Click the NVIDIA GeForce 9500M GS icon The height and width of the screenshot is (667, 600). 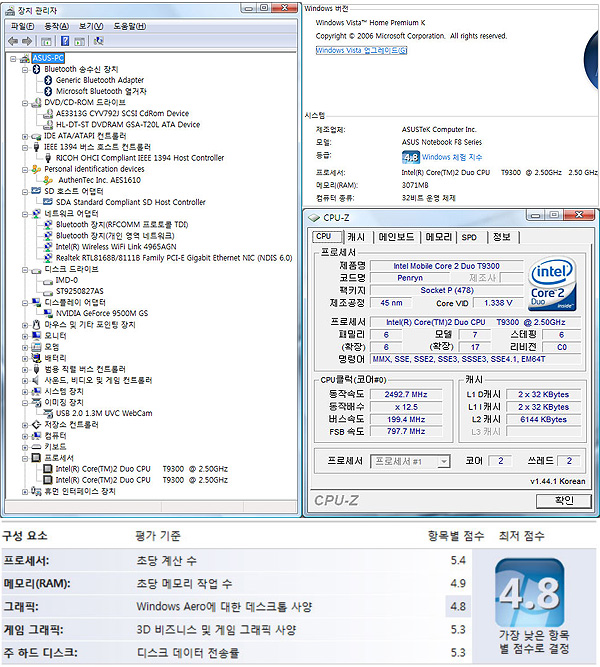pos(48,314)
